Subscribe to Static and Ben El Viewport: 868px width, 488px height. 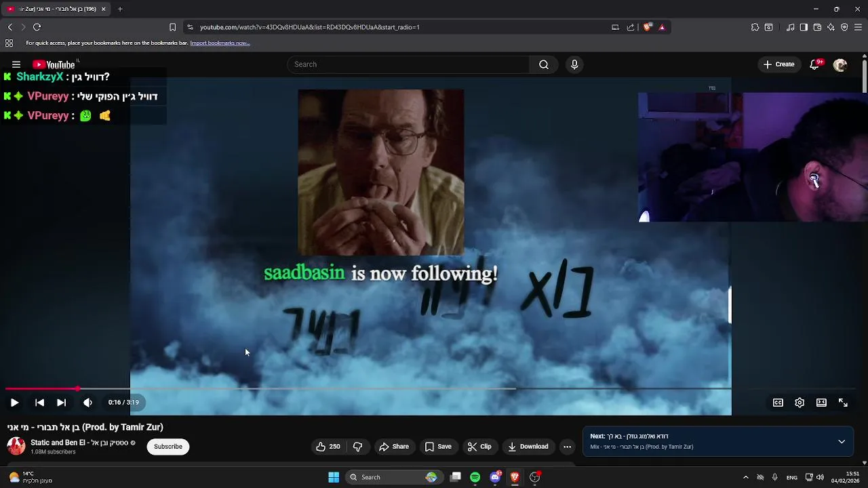point(168,447)
